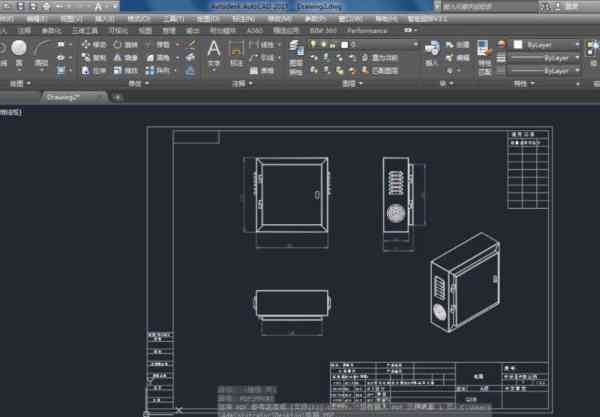This screenshot has width=600, height=417.
Task: Click the search input field in title bar
Action: 490,6
